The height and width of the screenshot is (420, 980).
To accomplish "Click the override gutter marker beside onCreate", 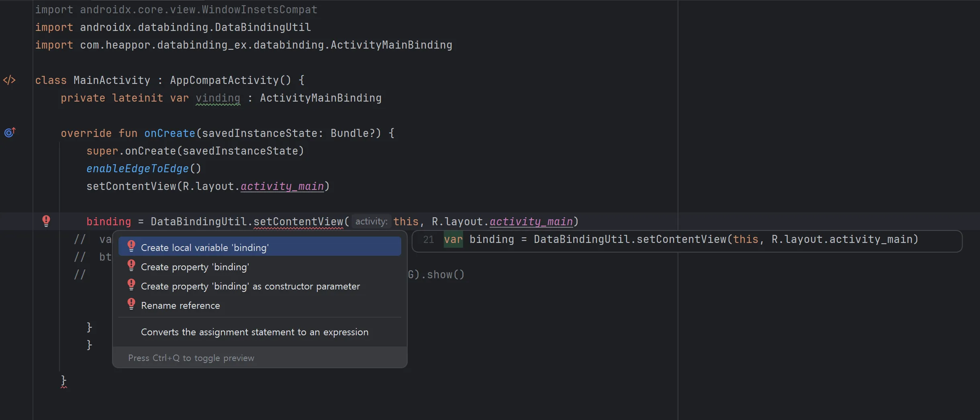I will click(x=10, y=132).
